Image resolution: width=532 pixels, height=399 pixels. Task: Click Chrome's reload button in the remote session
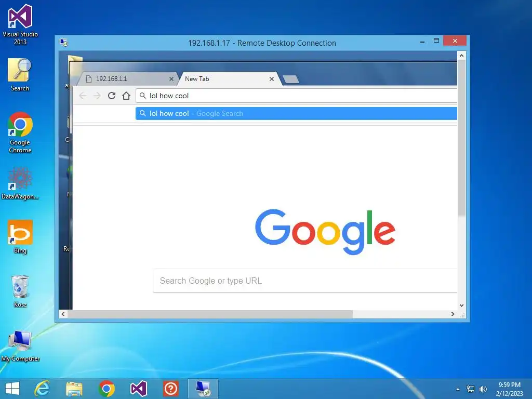coord(112,96)
